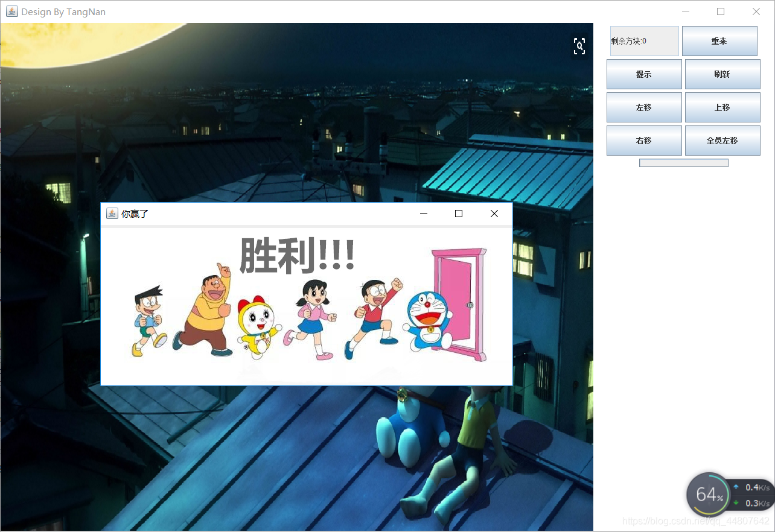This screenshot has height=532, width=775.
Task: Click the 你赢了 dialog title text
Action: click(135, 214)
